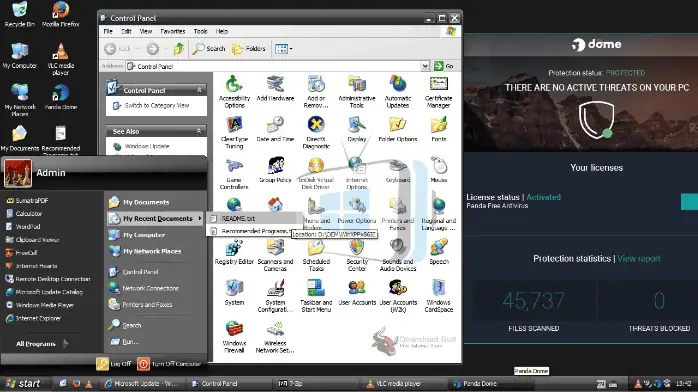Open the Edit menu
Screen dimensions: 698x392
(126, 31)
